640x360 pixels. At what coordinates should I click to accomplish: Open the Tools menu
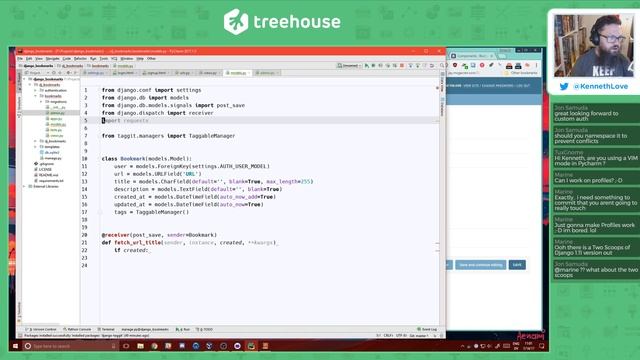pos(104,59)
